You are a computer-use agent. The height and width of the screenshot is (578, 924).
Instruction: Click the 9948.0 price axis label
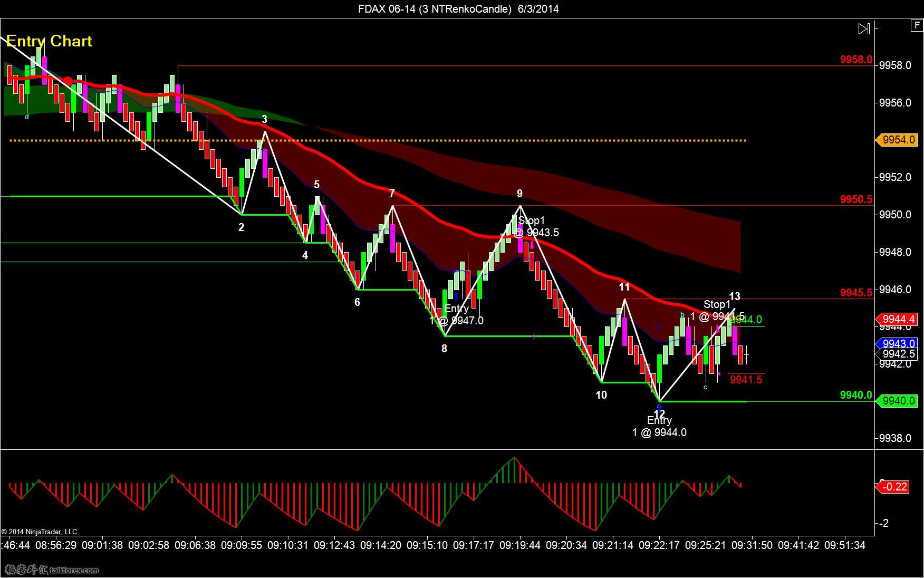pos(896,252)
